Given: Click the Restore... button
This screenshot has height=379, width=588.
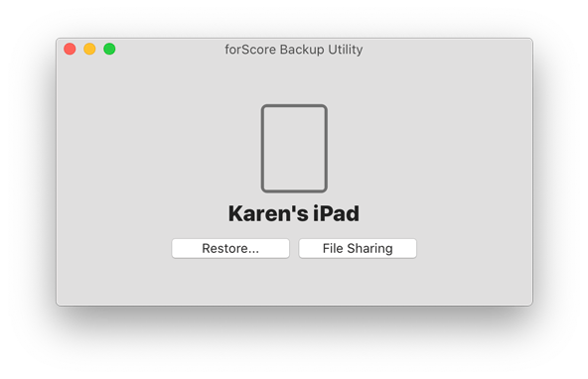Looking at the screenshot, I should pyautogui.click(x=230, y=248).
